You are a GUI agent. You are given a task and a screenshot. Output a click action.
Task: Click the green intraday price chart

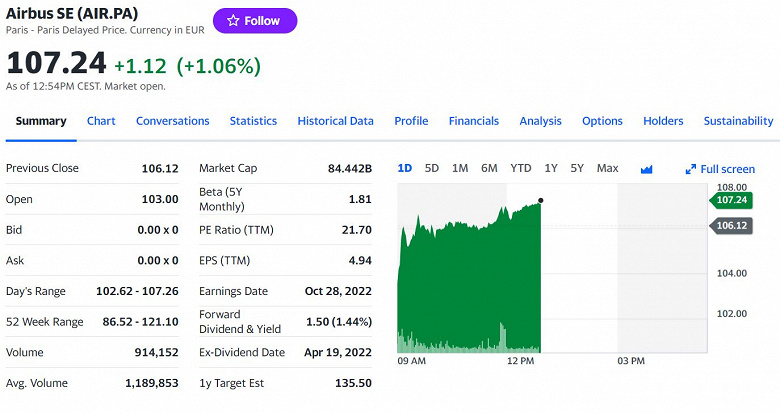point(470,290)
